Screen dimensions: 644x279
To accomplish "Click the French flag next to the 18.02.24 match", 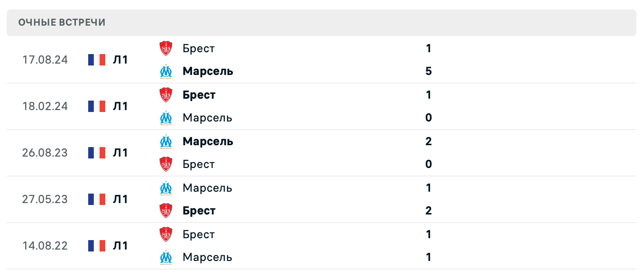I will (96, 106).
